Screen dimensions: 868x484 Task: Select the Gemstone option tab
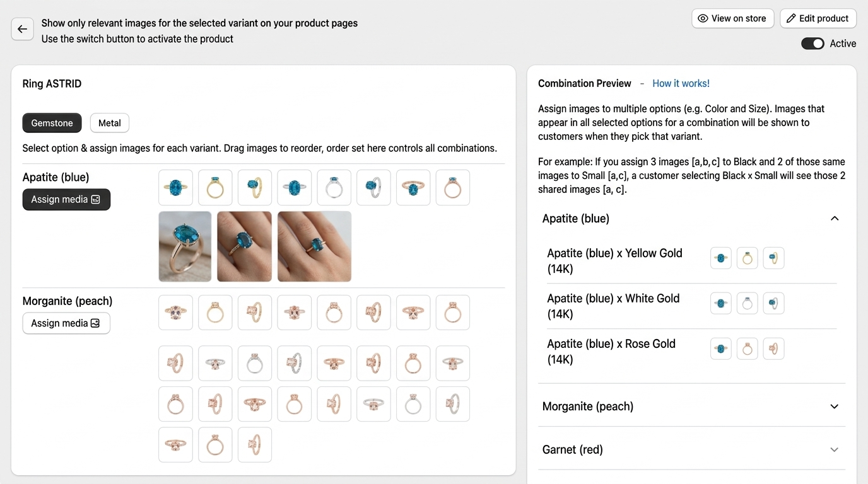[x=52, y=123]
